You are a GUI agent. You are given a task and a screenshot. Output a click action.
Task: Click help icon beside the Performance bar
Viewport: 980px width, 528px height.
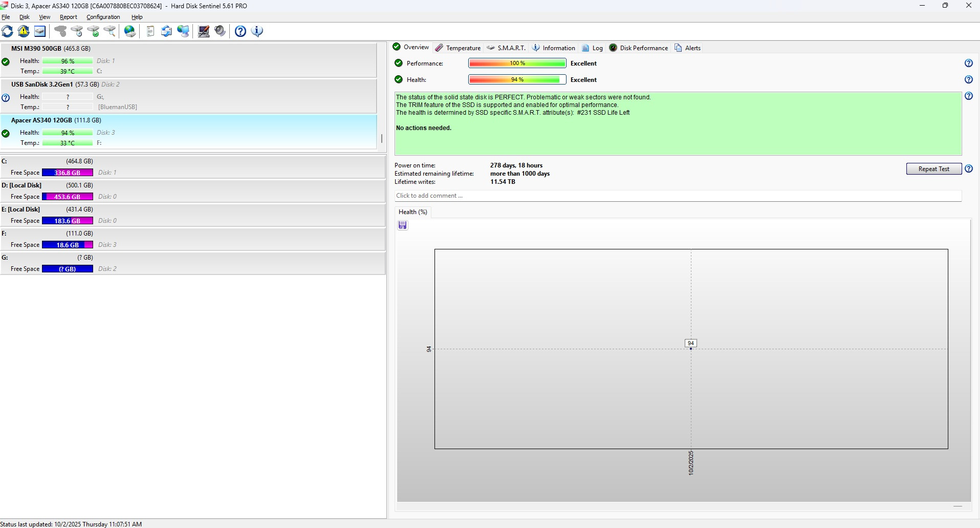(968, 64)
